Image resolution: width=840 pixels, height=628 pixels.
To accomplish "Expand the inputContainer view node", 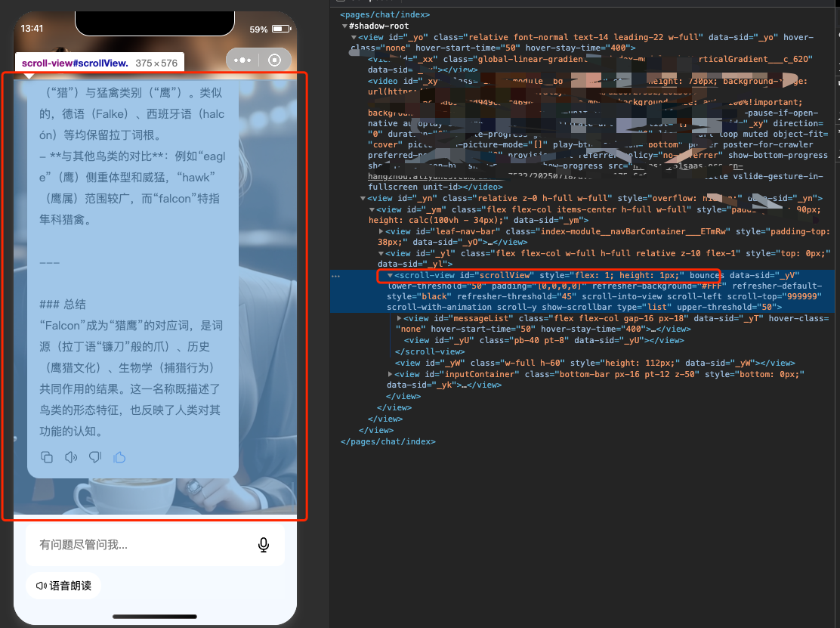I will point(390,374).
